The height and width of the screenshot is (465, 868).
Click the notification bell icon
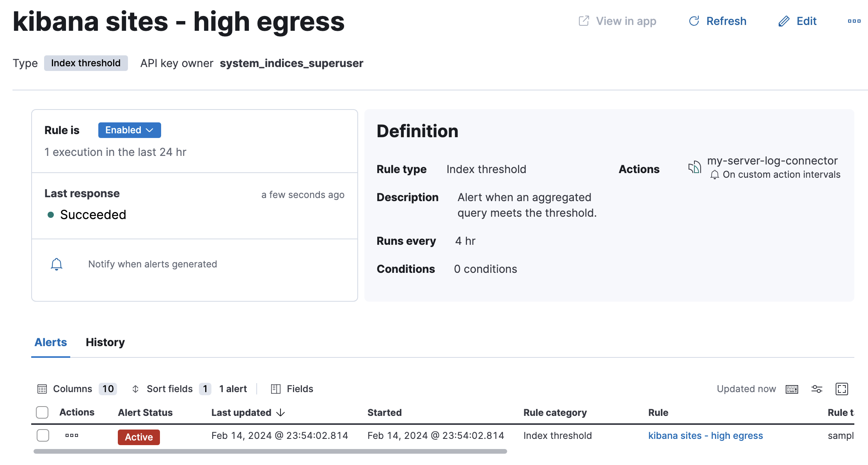pyautogui.click(x=57, y=264)
